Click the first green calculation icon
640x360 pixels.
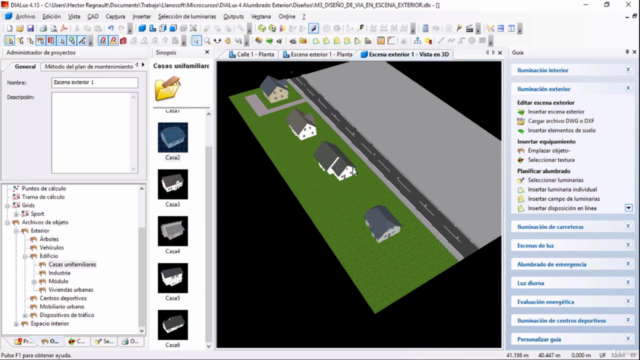[262, 28]
